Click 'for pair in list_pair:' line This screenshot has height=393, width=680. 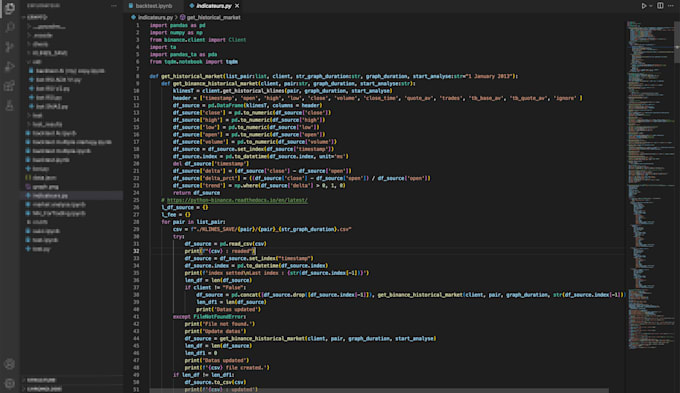tap(193, 222)
